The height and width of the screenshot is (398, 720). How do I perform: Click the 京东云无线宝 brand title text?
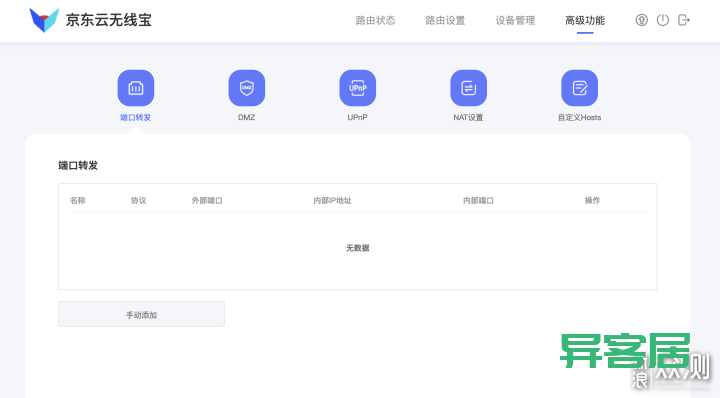click(109, 20)
